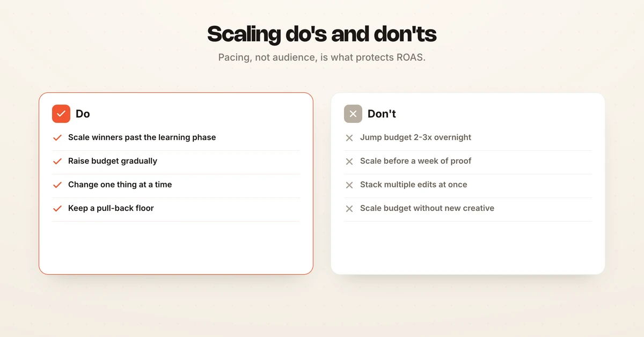This screenshot has height=337, width=644.
Task: Select text 'Keep a pull-back floor'
Action: 111,208
